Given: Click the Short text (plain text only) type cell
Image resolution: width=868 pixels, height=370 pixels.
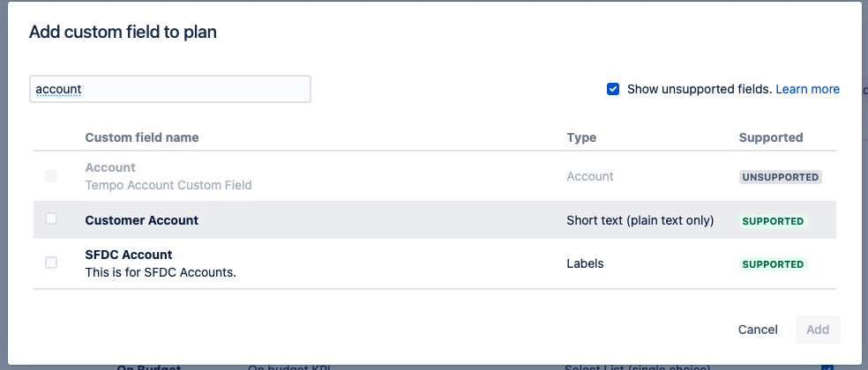Looking at the screenshot, I should click(640, 220).
